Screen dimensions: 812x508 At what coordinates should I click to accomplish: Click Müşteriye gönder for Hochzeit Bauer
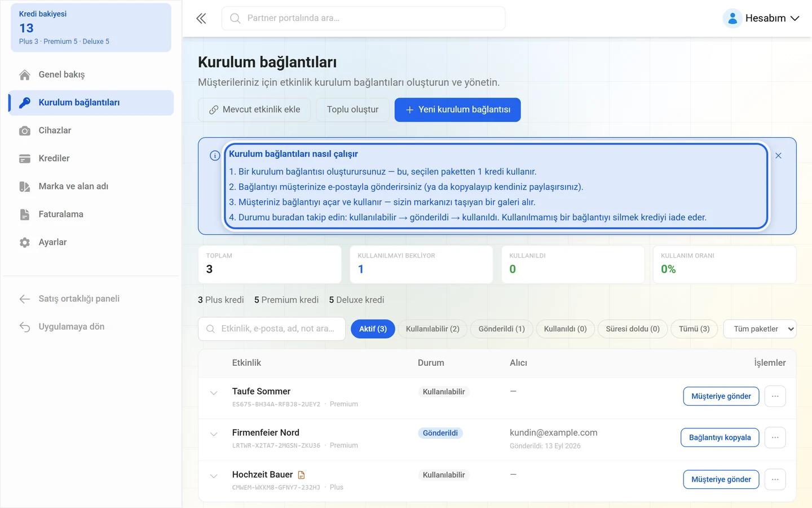pos(721,479)
